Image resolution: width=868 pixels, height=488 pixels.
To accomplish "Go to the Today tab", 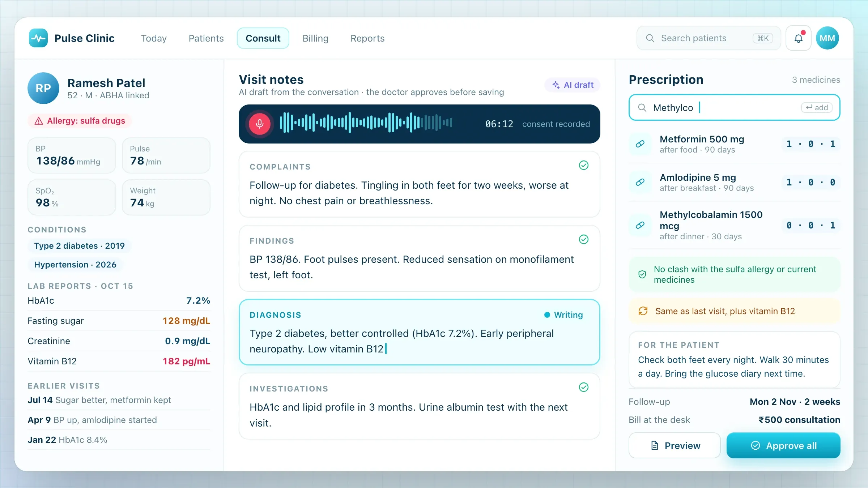I will click(x=154, y=38).
